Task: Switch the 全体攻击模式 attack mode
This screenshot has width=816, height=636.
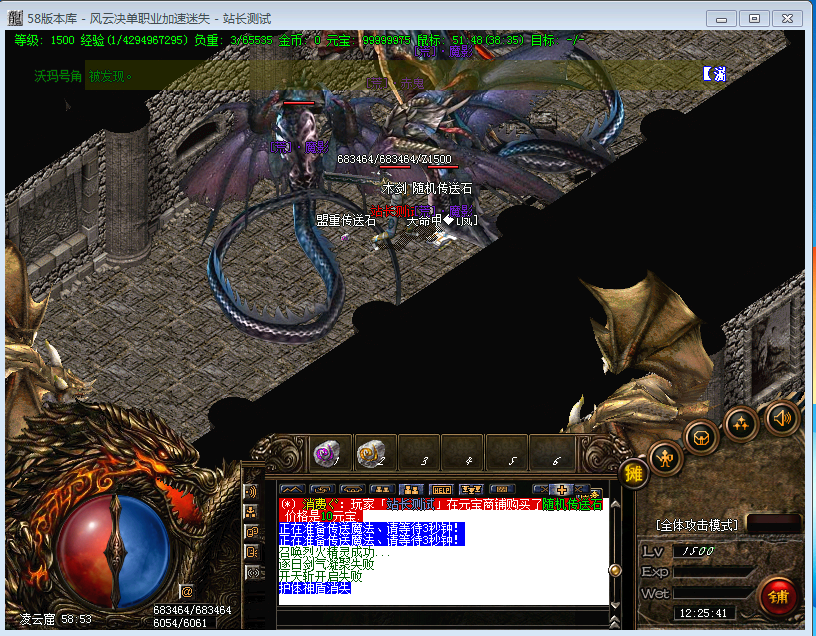Action: (697, 526)
